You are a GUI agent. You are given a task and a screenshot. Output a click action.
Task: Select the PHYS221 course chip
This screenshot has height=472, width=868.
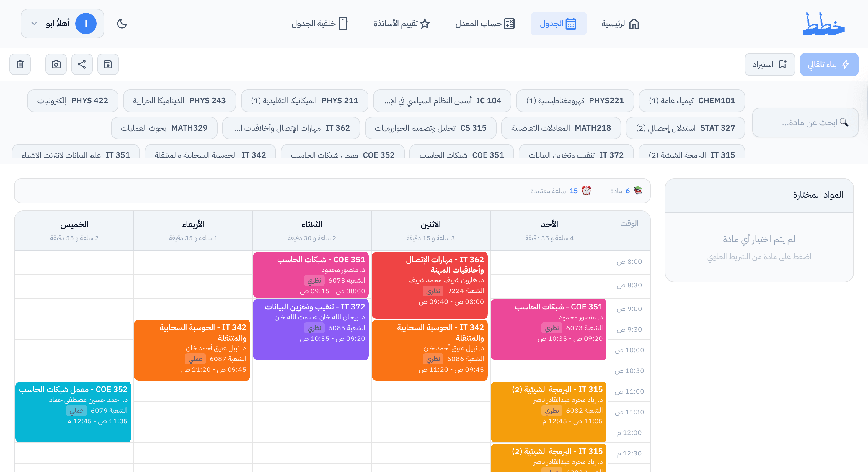[575, 101]
